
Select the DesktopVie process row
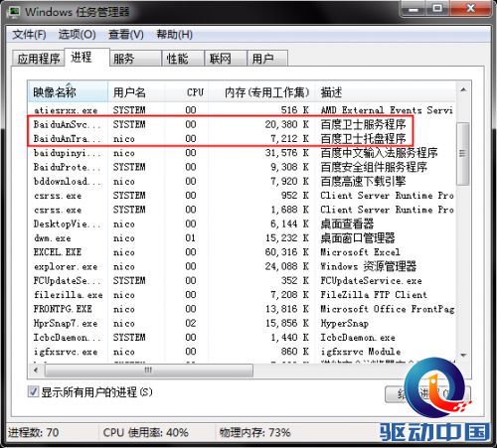pos(242,224)
